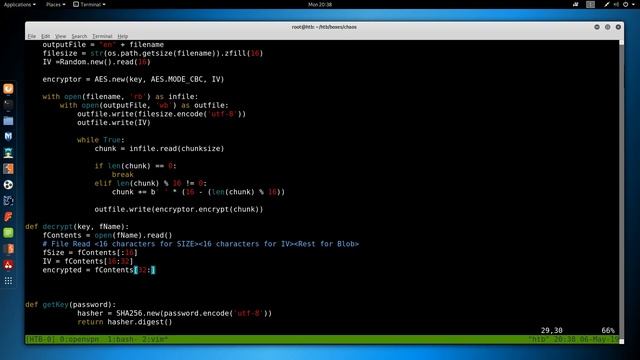Click tmux window 2:vim* in status bar
640x360 pixels.
pos(155,340)
